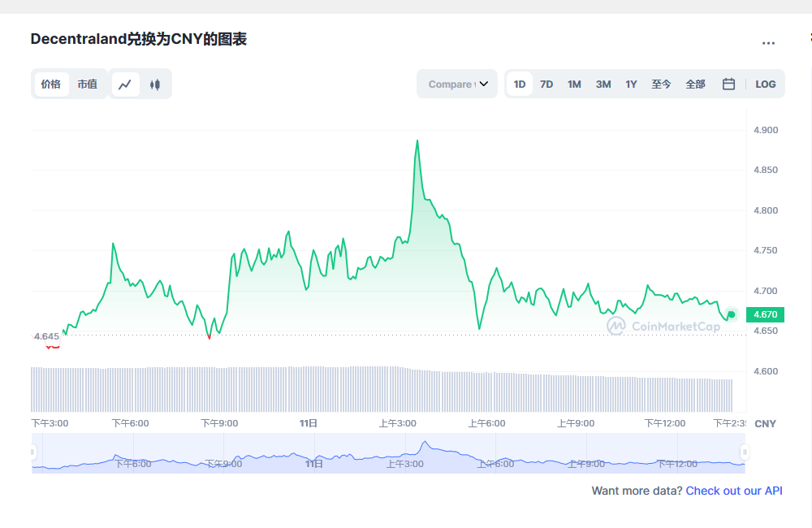The width and height of the screenshot is (812, 528).
Task: Select the 1D time range
Action: tap(520, 84)
